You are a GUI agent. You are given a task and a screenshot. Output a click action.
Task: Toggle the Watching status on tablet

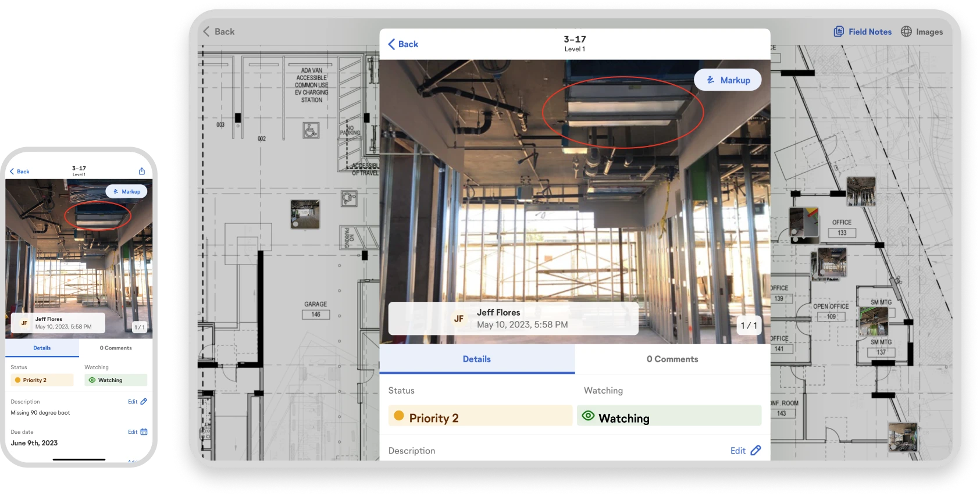point(669,416)
